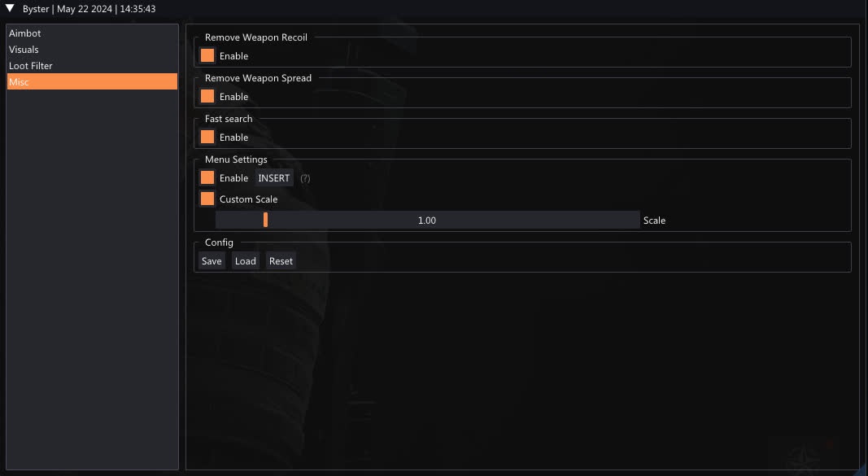Click the 1.00 value on Scale slider
The height and width of the screenshot is (476, 868).
[x=427, y=221]
